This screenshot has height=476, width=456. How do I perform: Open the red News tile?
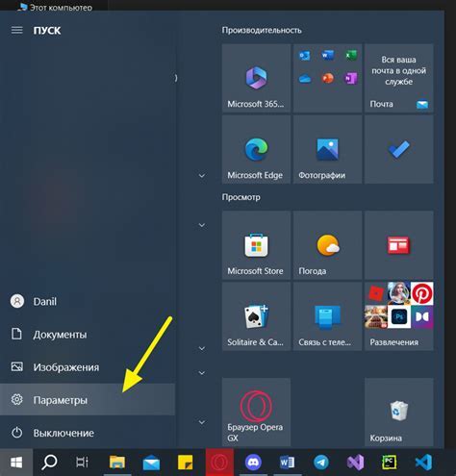coord(399,245)
